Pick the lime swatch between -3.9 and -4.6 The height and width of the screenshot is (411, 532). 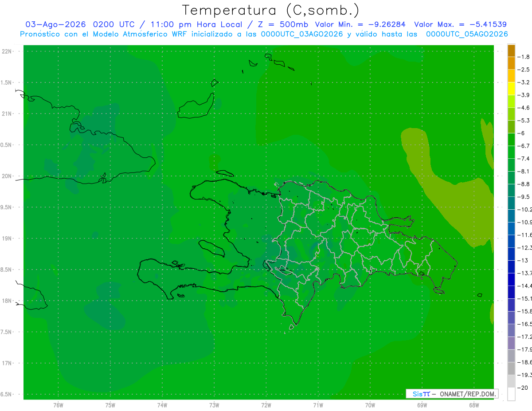[511, 101]
